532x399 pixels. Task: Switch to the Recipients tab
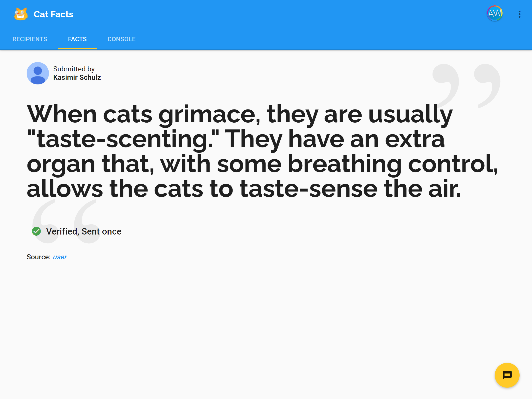point(30,39)
